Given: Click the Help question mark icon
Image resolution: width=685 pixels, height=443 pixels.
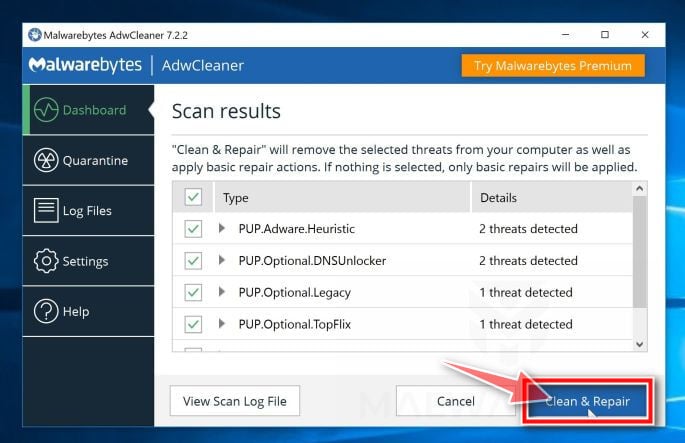Looking at the screenshot, I should click(x=46, y=311).
